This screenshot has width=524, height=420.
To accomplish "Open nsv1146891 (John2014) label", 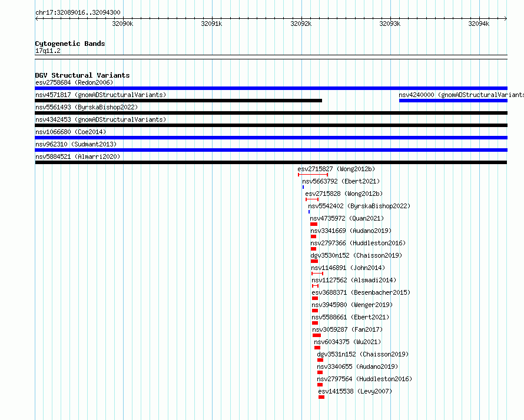I will 348,268.
